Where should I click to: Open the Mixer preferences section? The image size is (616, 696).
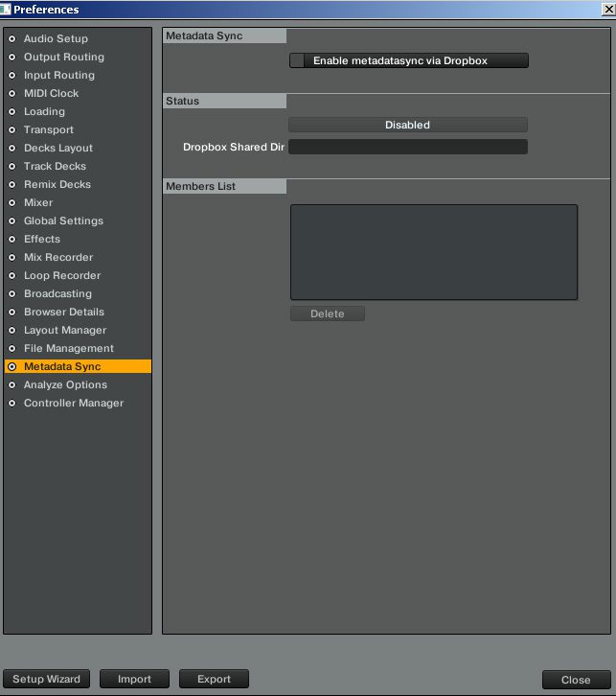[38, 203]
